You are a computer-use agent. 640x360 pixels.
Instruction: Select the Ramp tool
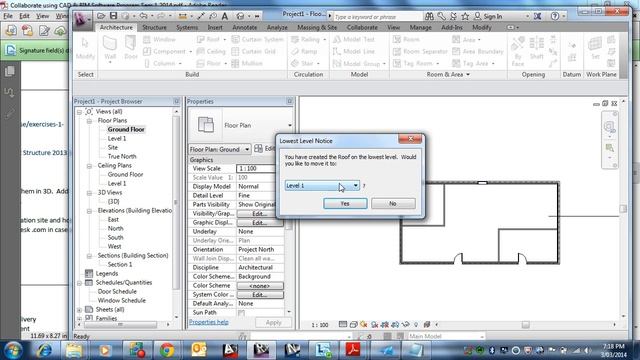click(x=304, y=51)
